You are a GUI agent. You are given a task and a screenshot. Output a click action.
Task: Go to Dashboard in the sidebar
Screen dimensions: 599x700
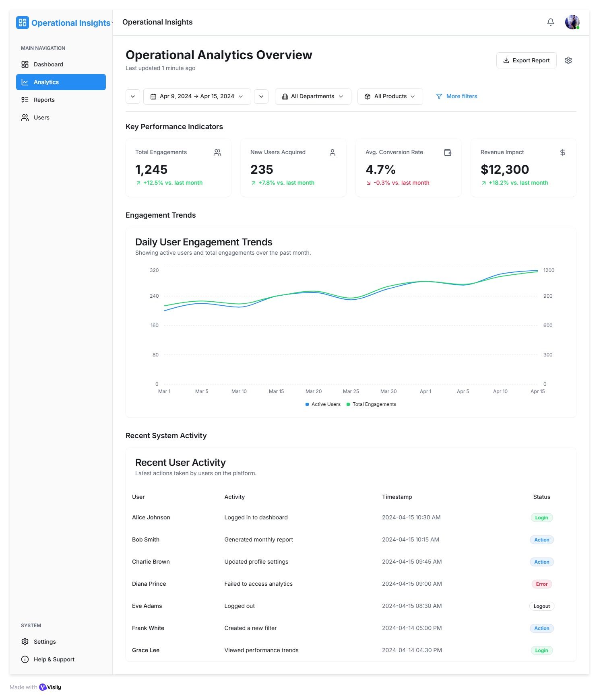(x=48, y=64)
